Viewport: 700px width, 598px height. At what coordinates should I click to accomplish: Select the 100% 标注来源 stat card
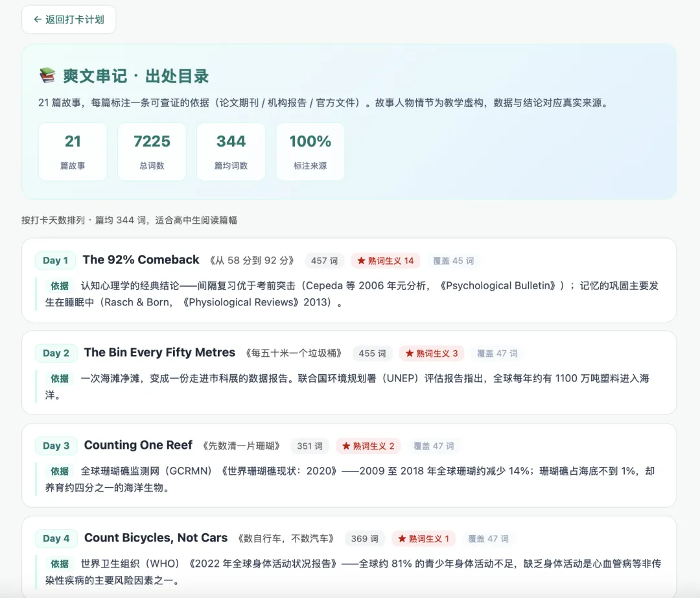(x=310, y=152)
